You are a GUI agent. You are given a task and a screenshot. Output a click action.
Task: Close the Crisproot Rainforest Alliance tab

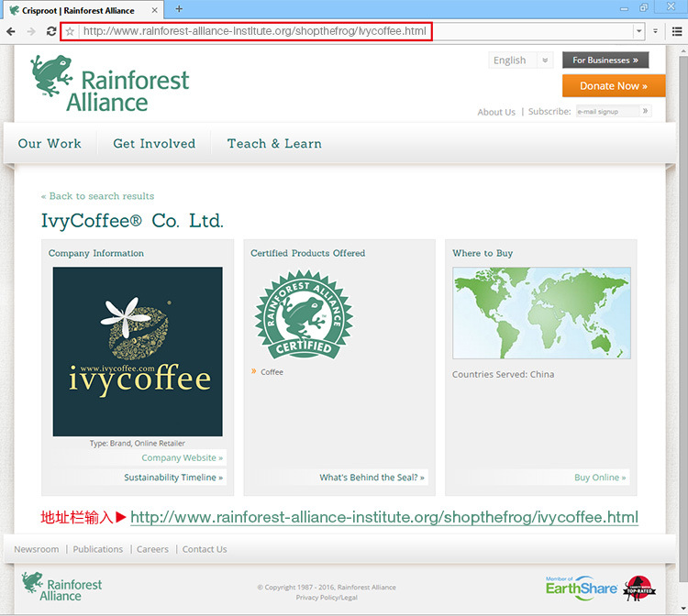(x=154, y=10)
